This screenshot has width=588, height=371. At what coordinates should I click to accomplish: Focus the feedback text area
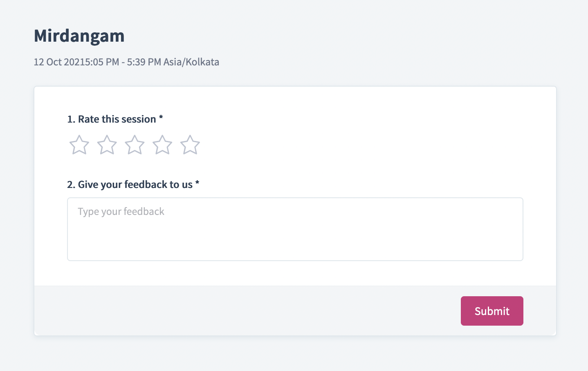pos(295,229)
